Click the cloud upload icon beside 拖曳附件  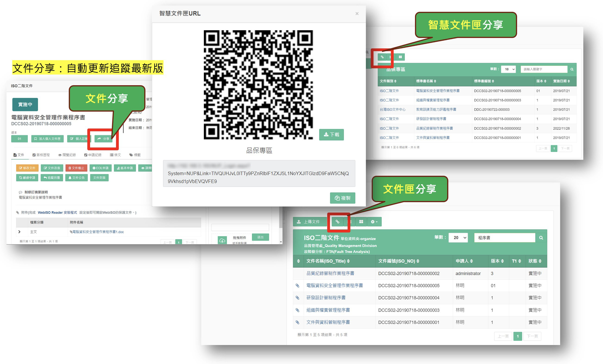pos(222,240)
